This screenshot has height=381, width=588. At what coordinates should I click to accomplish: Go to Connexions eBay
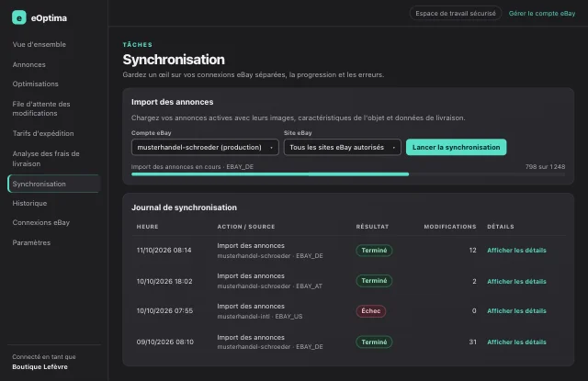click(40, 222)
